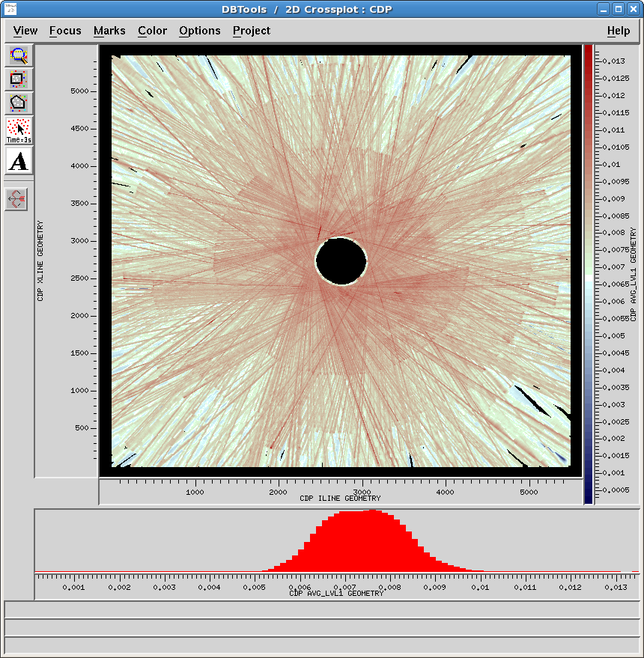Activate rectangle point selection tool
This screenshot has height=658, width=644.
click(x=19, y=79)
